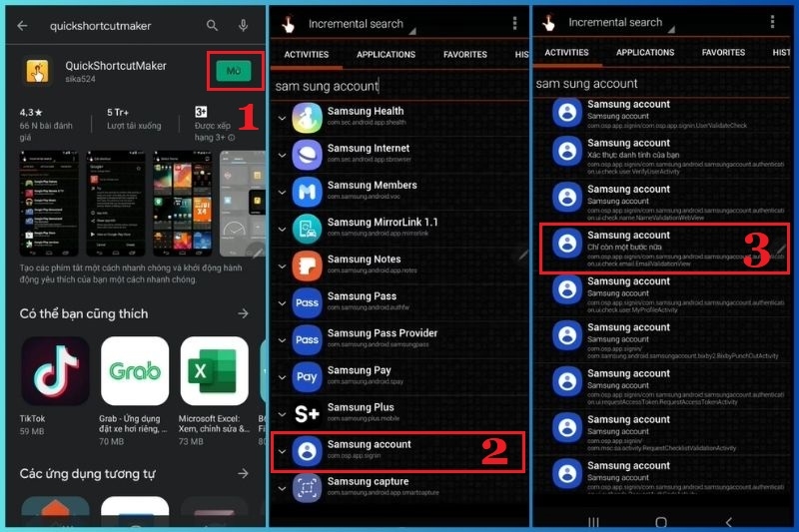
Task: Open Samsung account RequestChecklistValidationActivity entry
Action: pos(662,433)
